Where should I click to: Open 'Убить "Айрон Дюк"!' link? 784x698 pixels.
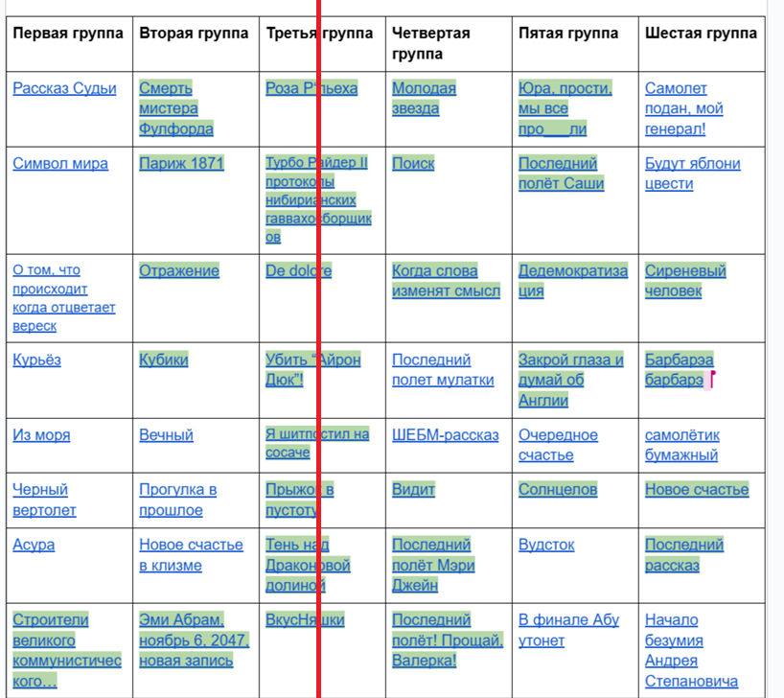tap(313, 370)
